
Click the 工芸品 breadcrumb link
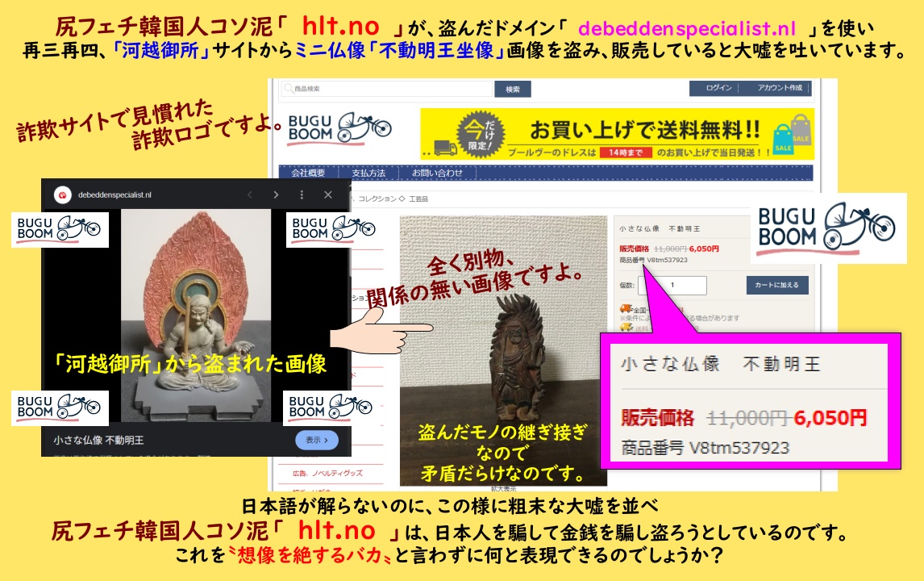[419, 198]
